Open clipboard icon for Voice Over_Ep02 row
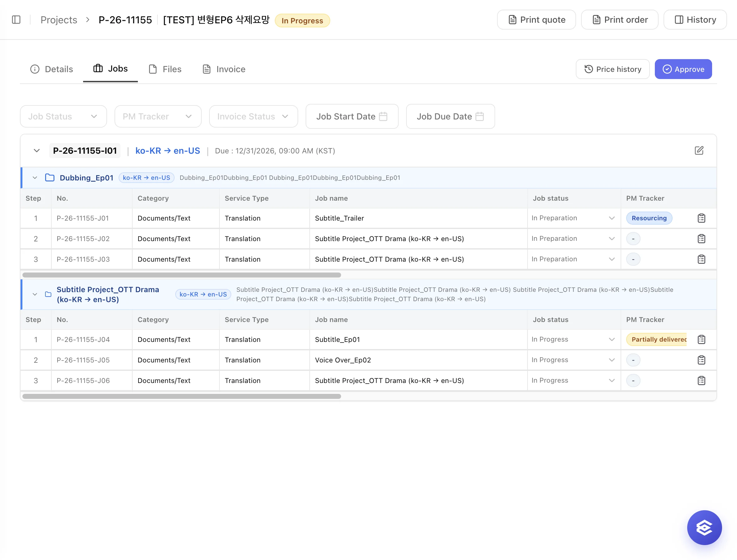737x560 pixels. coord(701,360)
